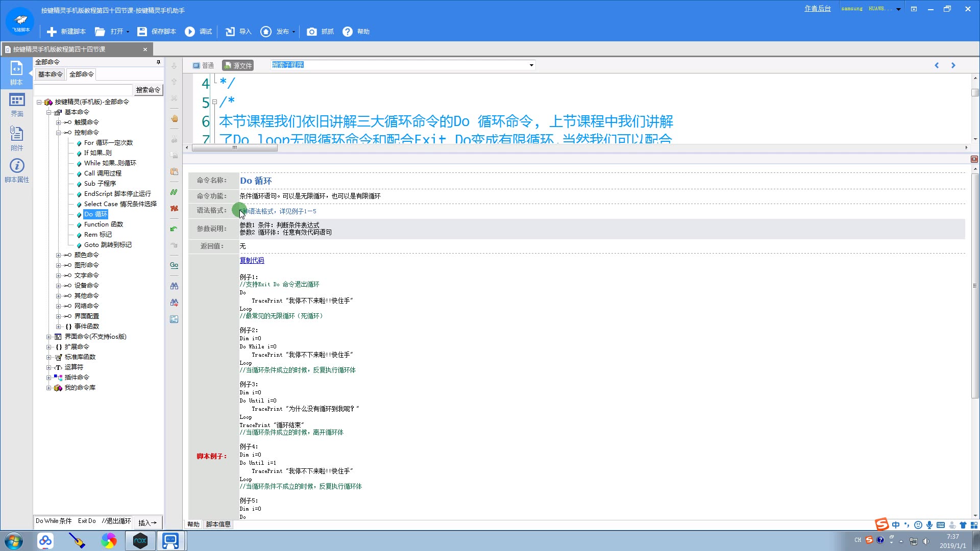Open the 界面 interface panel in sidebar

click(17, 105)
